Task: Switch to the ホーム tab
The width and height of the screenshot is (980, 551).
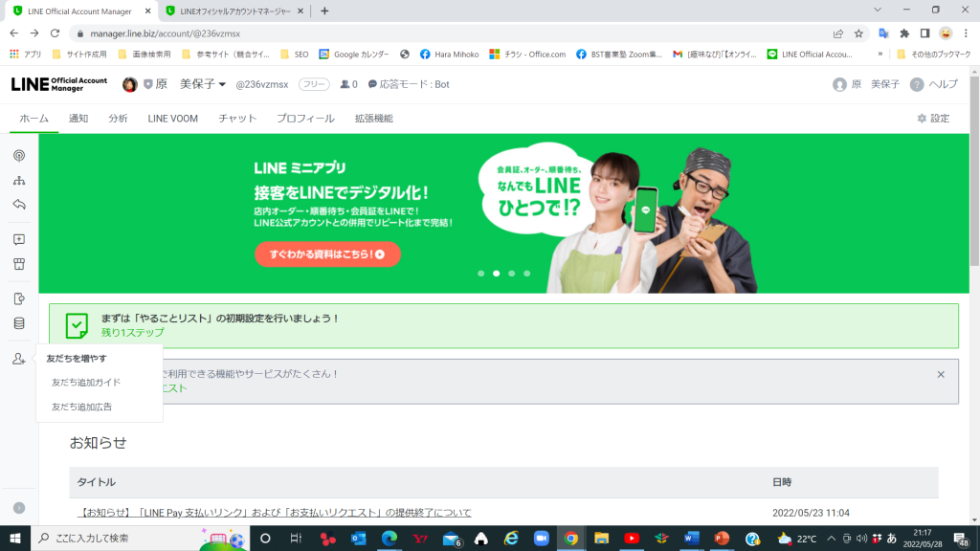Action: (x=33, y=118)
